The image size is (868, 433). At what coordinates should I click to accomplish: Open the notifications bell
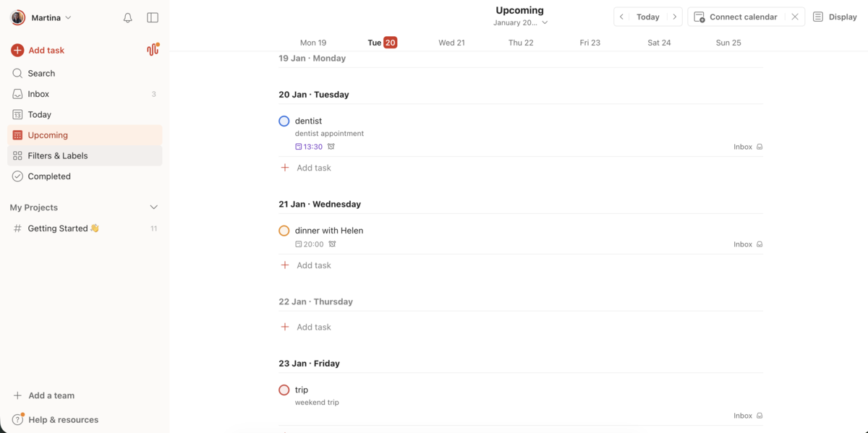tap(127, 17)
